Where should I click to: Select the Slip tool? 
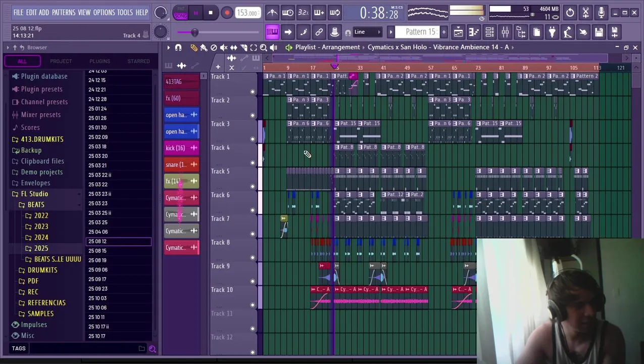(233, 48)
